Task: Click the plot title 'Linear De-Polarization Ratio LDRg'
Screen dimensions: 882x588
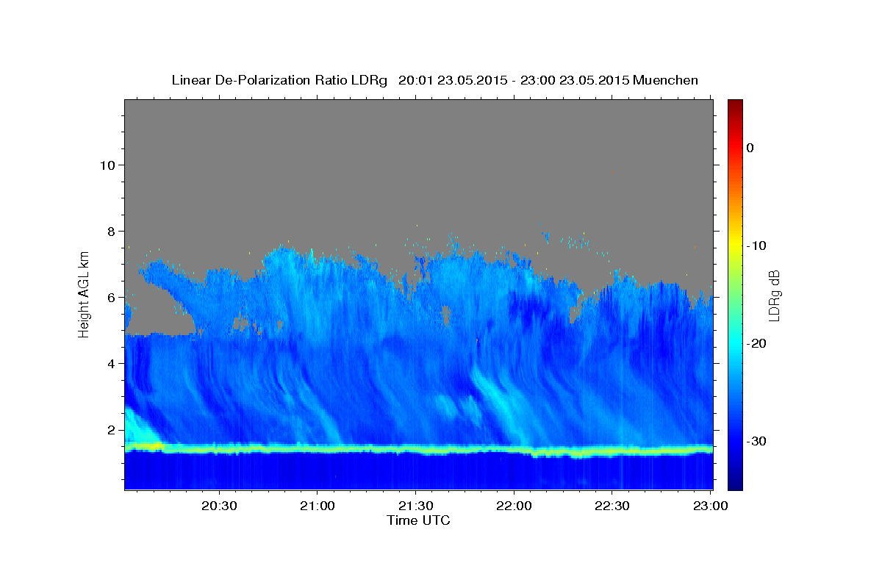Action: pos(279,80)
